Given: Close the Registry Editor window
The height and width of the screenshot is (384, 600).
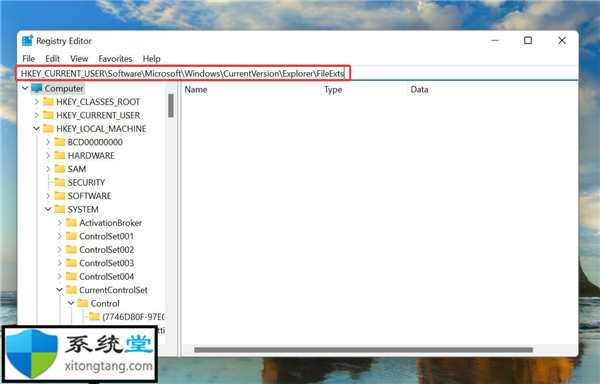Looking at the screenshot, I should click(x=562, y=41).
